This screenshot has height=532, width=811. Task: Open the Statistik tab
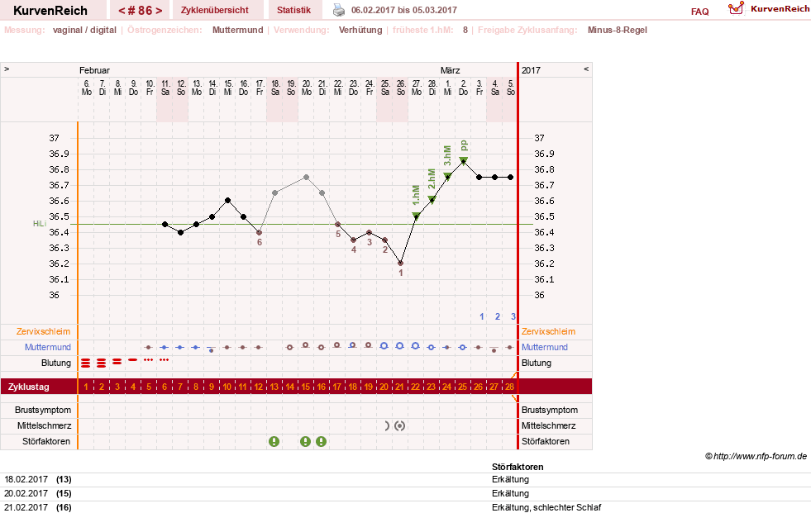293,10
